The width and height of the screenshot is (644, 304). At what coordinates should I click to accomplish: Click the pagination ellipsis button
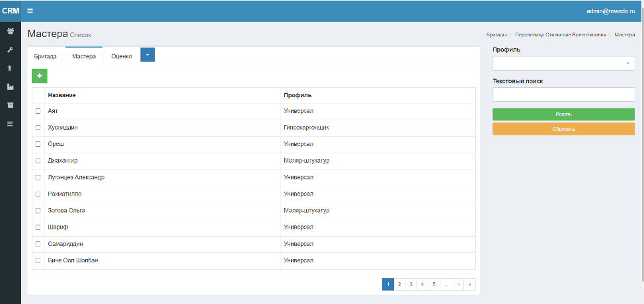click(446, 284)
